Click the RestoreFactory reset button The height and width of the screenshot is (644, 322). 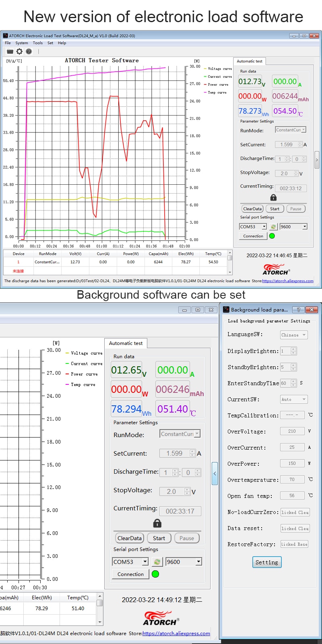(294, 544)
